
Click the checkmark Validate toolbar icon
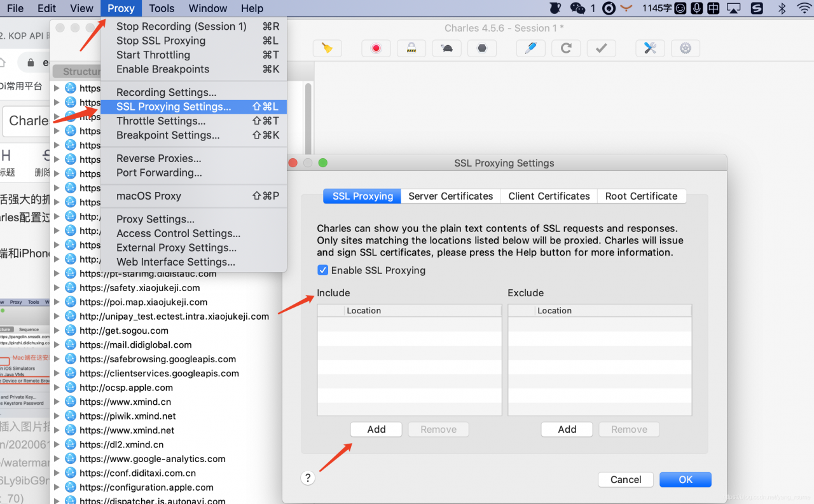click(x=601, y=48)
